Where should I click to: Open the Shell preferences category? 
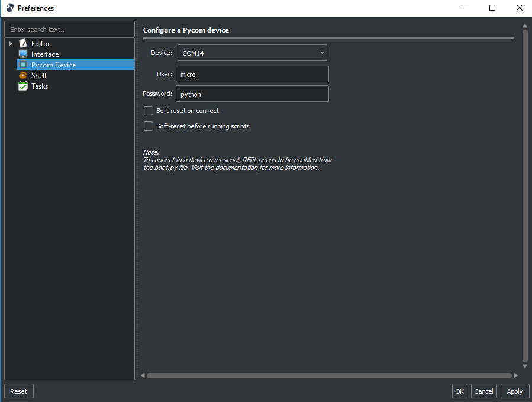[x=38, y=75]
